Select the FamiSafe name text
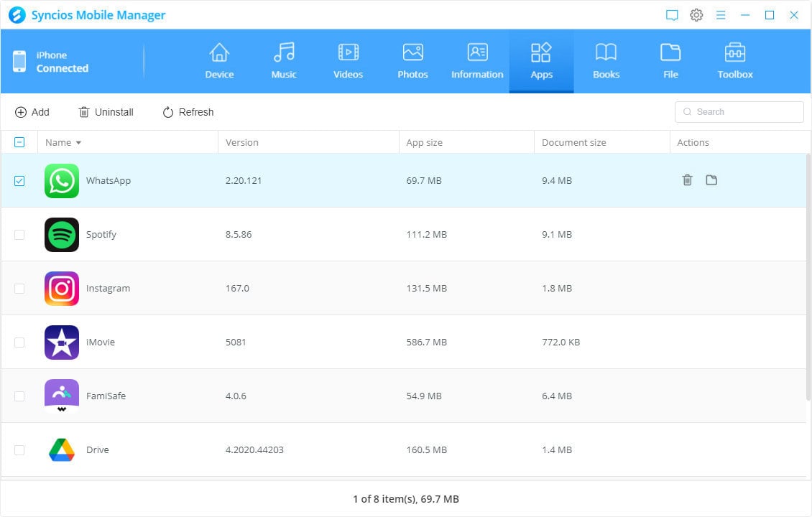Screen dimensions: 812x517 pyautogui.click(x=106, y=396)
